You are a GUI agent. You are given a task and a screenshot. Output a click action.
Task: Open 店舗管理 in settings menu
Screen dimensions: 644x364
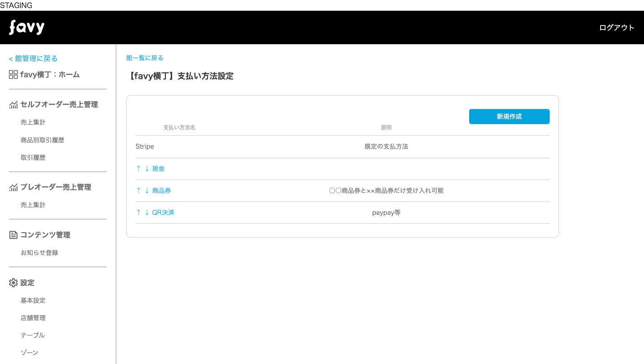(33, 318)
